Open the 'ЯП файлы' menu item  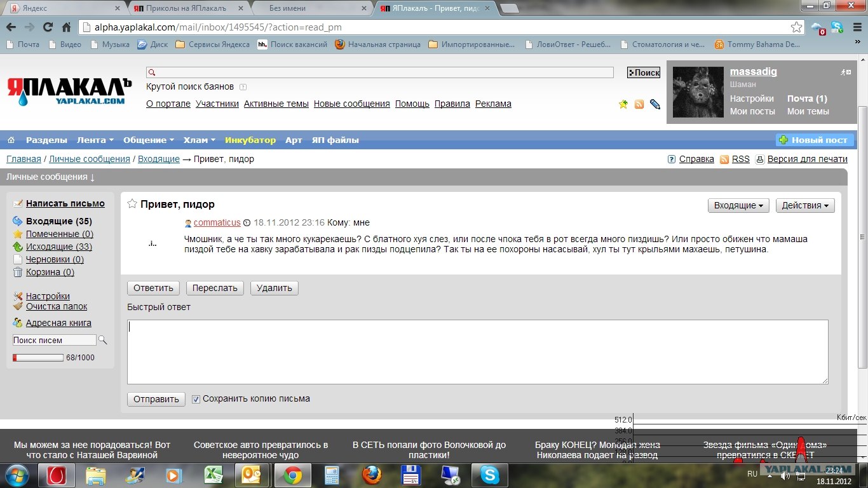pos(336,140)
